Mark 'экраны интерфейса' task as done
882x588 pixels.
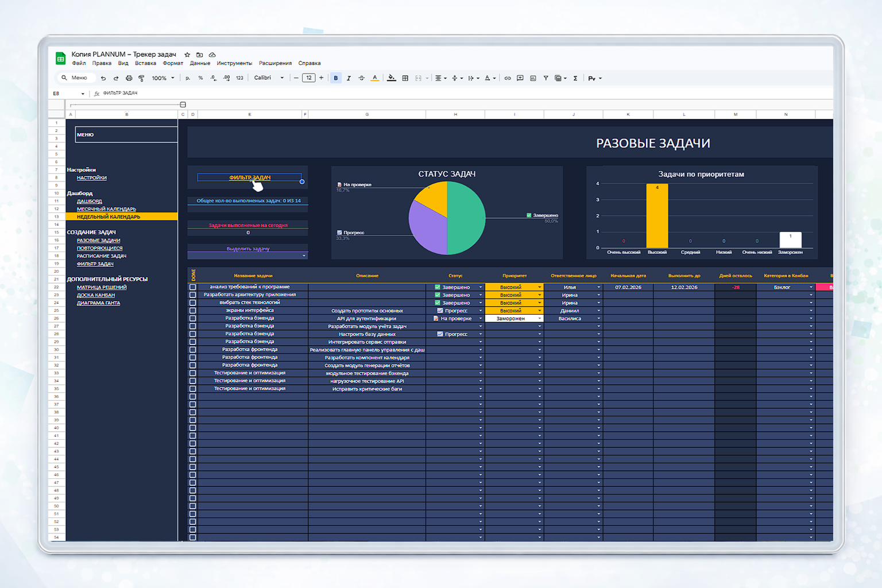tap(193, 311)
